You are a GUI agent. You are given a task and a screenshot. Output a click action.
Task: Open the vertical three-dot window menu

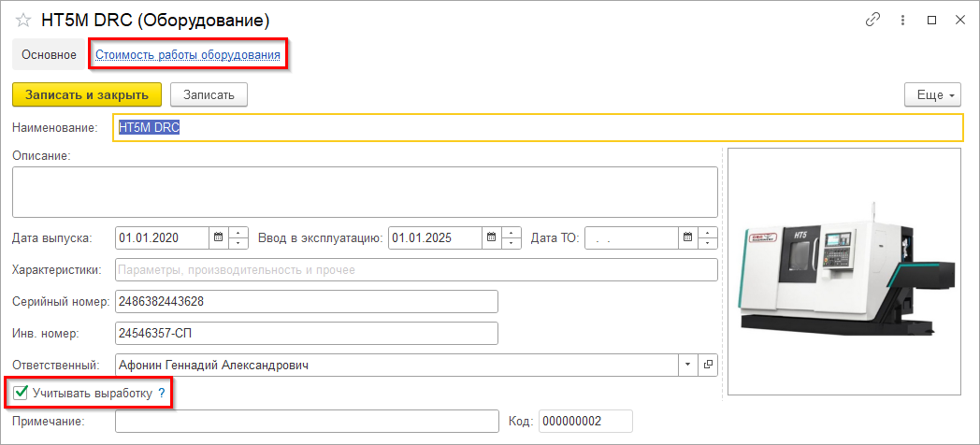point(902,20)
